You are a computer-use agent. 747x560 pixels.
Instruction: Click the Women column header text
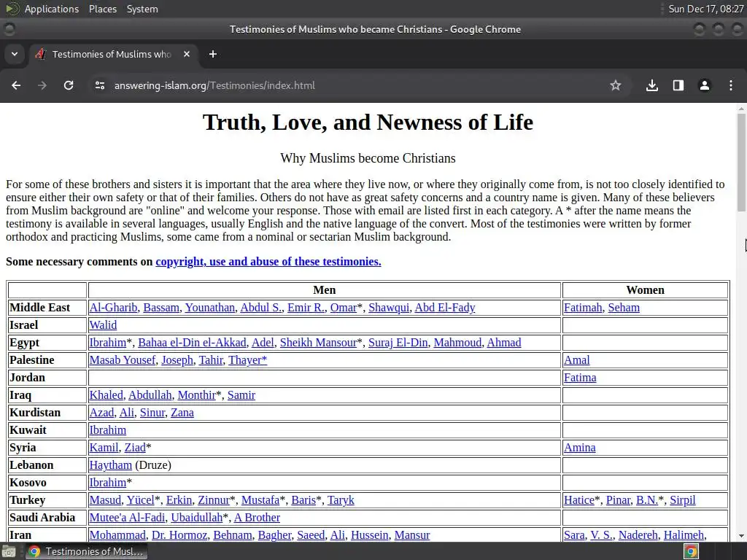click(645, 290)
